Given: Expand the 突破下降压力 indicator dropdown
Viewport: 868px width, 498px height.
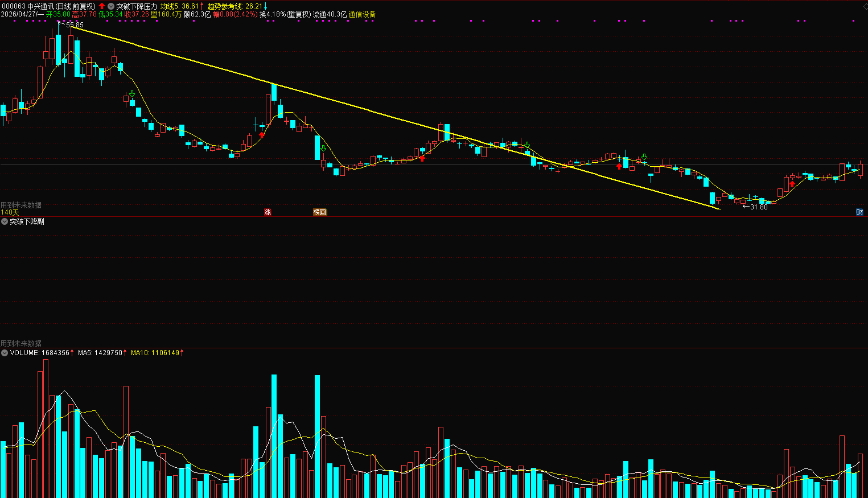Looking at the screenshot, I should pos(111,6).
